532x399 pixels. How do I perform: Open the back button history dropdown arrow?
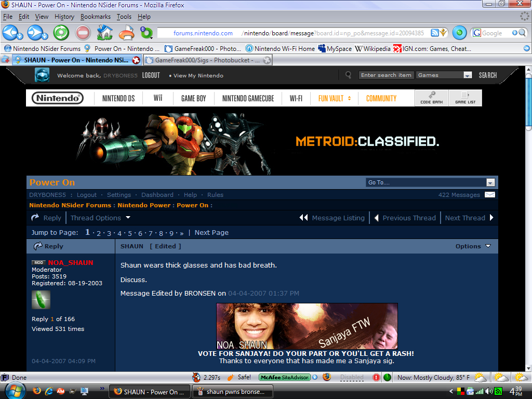coord(20,36)
